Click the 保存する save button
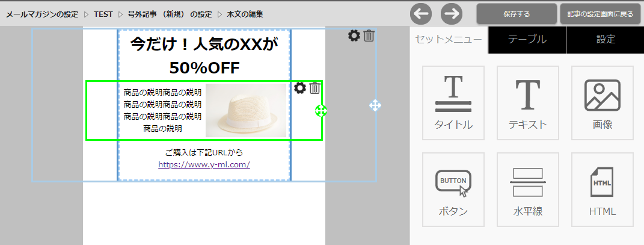Image resolution: width=644 pixels, height=245 pixels. [517, 14]
